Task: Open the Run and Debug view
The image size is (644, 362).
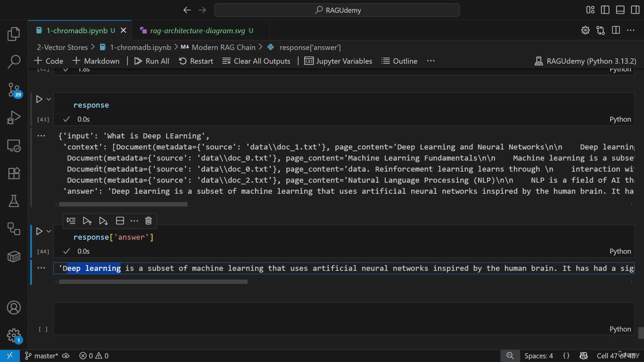Action: [14, 118]
